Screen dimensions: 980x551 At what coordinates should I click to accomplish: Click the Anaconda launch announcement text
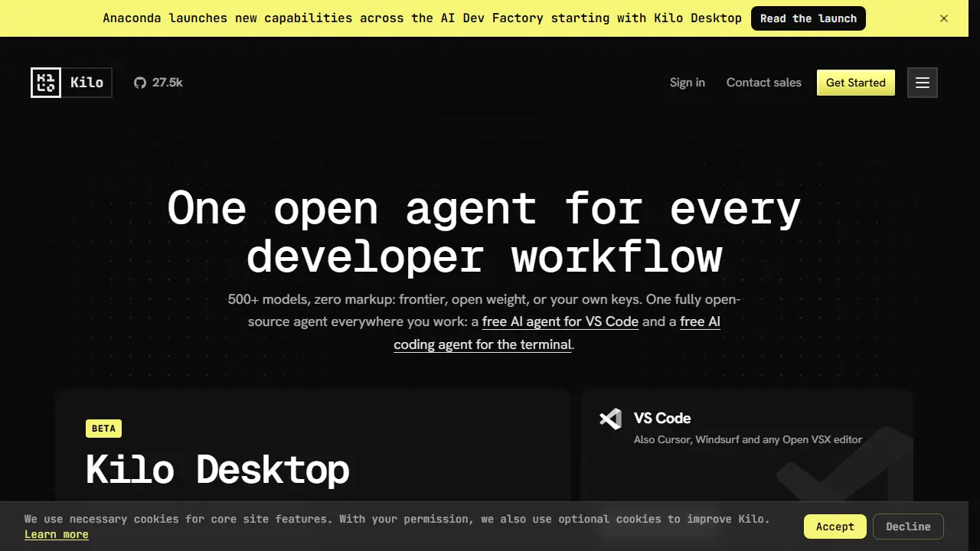(x=422, y=18)
